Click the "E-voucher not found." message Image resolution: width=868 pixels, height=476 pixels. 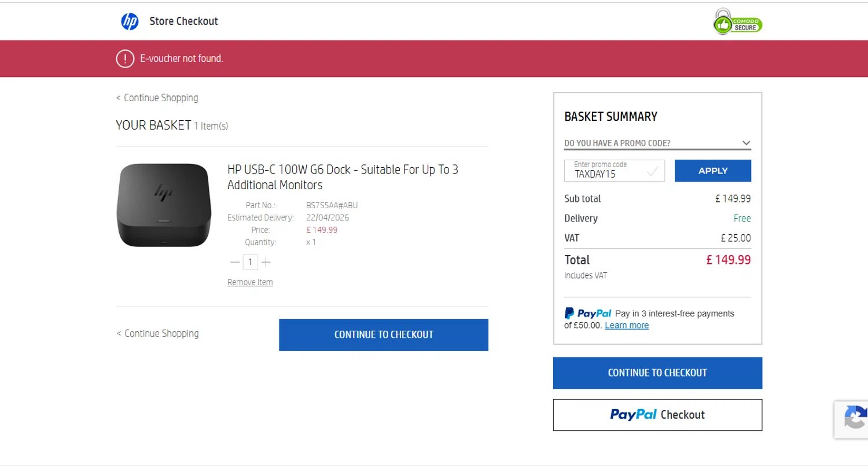(x=182, y=58)
